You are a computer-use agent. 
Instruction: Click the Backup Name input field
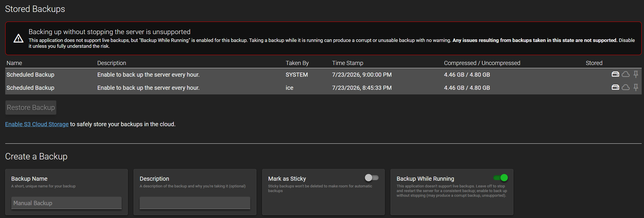(66, 203)
